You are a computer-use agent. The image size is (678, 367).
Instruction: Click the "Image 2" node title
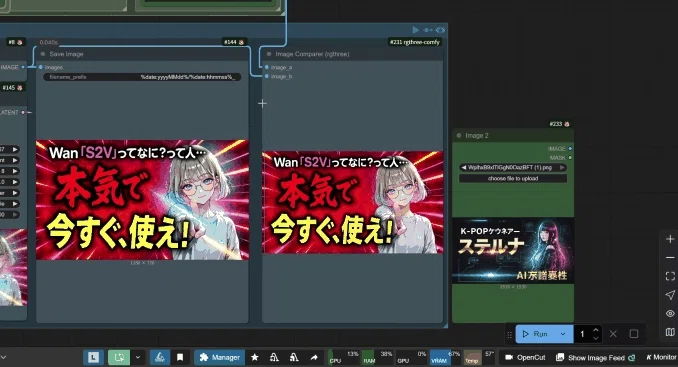[x=477, y=135]
